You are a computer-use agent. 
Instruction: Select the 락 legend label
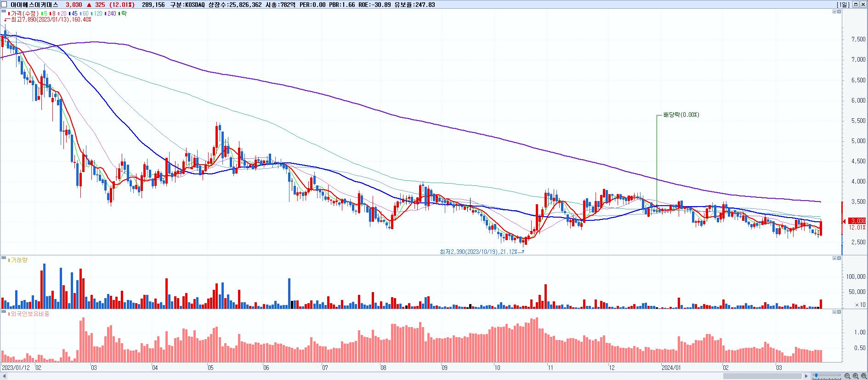(x=123, y=14)
